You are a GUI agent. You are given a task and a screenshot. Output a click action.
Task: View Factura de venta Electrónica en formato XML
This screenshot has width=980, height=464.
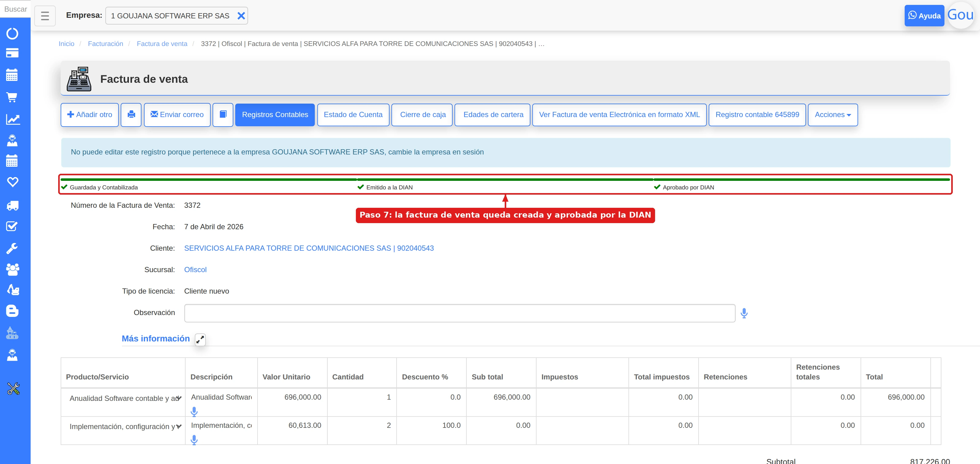pos(619,115)
